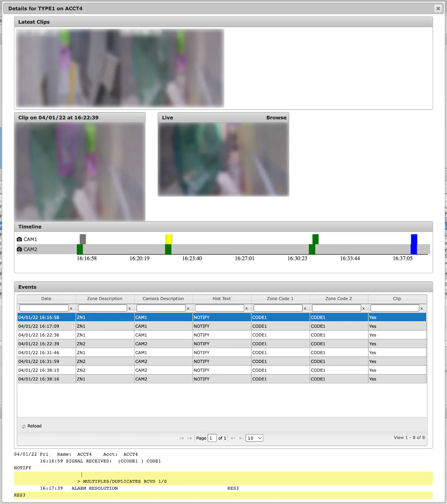The height and width of the screenshot is (504, 447).
Task: Click the 16:23:40 timeline tick label
Action: coord(192,259)
